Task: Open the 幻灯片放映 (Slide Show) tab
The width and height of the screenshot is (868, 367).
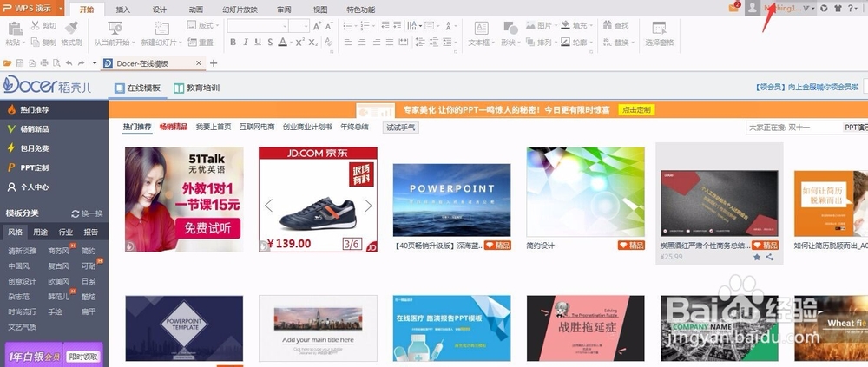Action: [x=240, y=10]
